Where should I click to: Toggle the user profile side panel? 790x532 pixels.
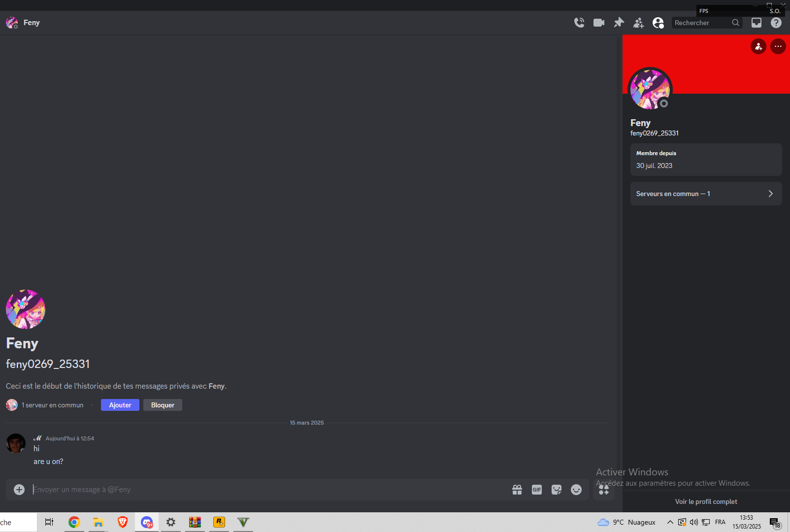tap(658, 23)
